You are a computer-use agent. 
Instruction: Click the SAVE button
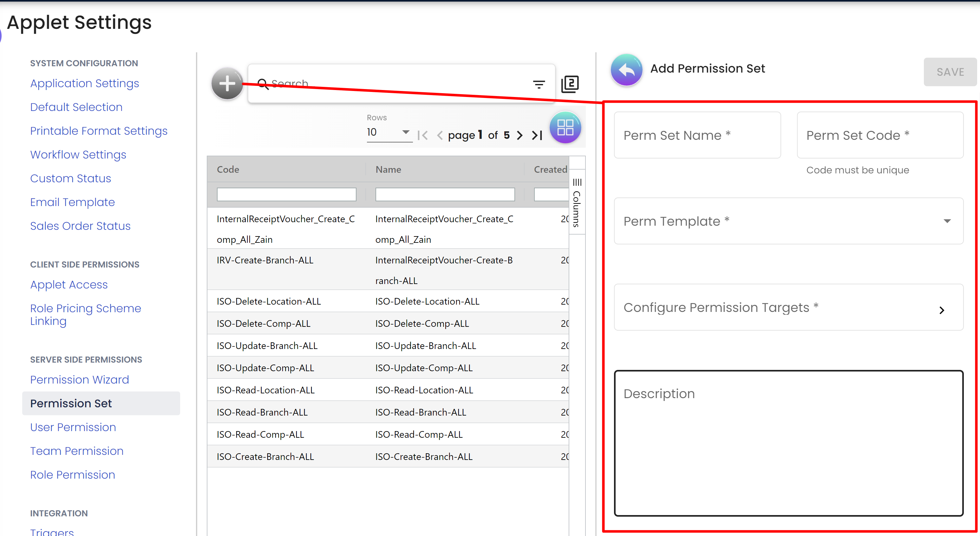(x=950, y=72)
